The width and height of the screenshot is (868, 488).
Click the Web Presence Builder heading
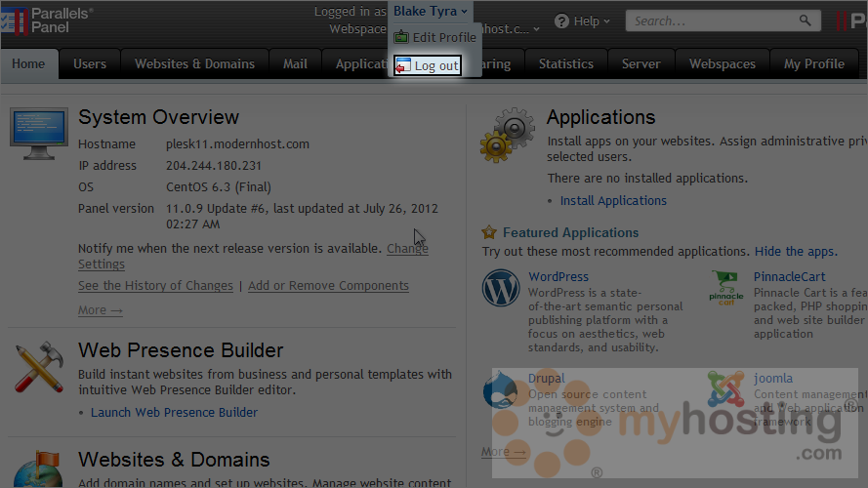[x=181, y=350]
